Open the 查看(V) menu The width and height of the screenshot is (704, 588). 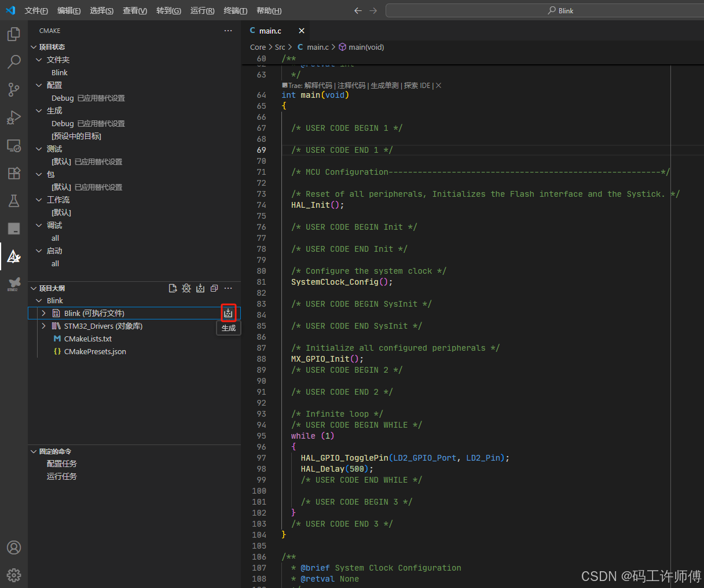(x=135, y=10)
